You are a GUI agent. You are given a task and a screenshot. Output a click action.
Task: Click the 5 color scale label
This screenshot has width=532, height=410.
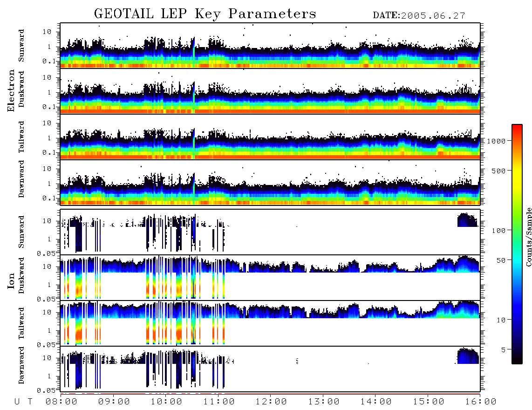tap(503, 350)
